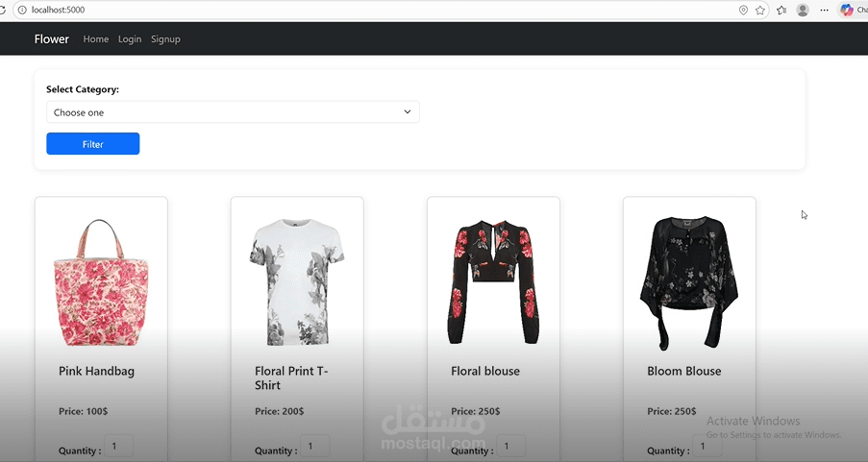The image size is (868, 462).
Task: Open the Login nav link
Action: (x=130, y=39)
